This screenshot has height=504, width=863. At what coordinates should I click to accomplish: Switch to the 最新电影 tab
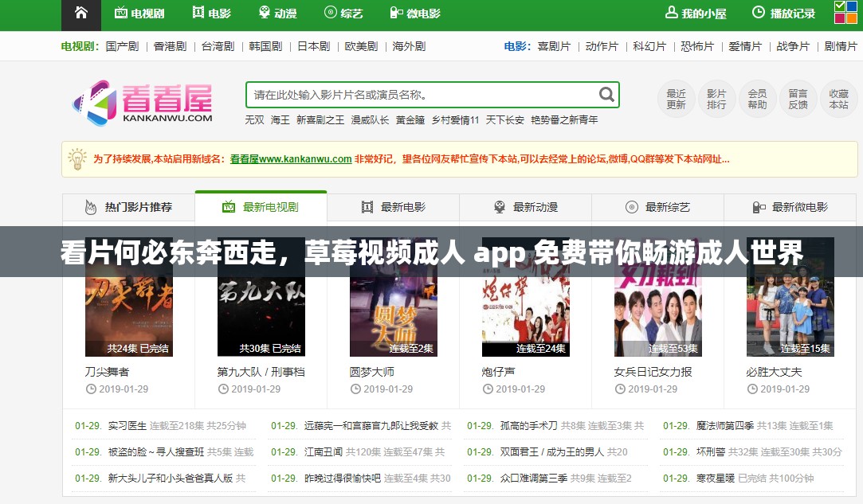393,206
